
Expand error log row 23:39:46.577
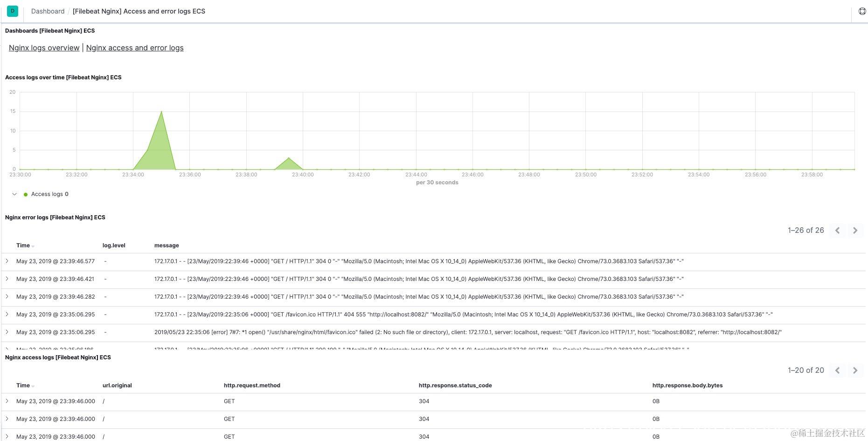[x=7, y=261]
